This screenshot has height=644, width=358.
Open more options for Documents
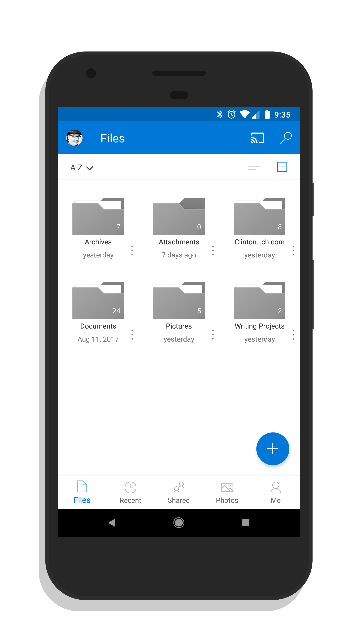[x=132, y=335]
